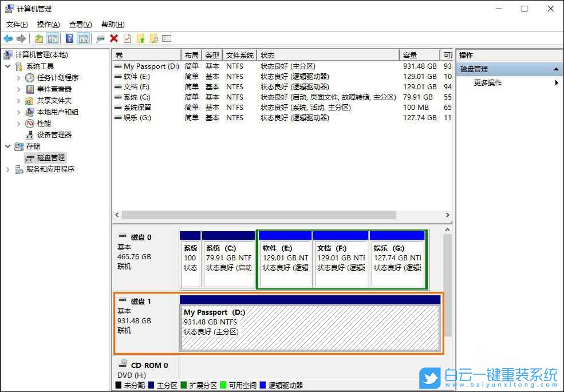Image resolution: width=564 pixels, height=392 pixels.
Task: Open the 操作(A) menu
Action: click(48, 25)
